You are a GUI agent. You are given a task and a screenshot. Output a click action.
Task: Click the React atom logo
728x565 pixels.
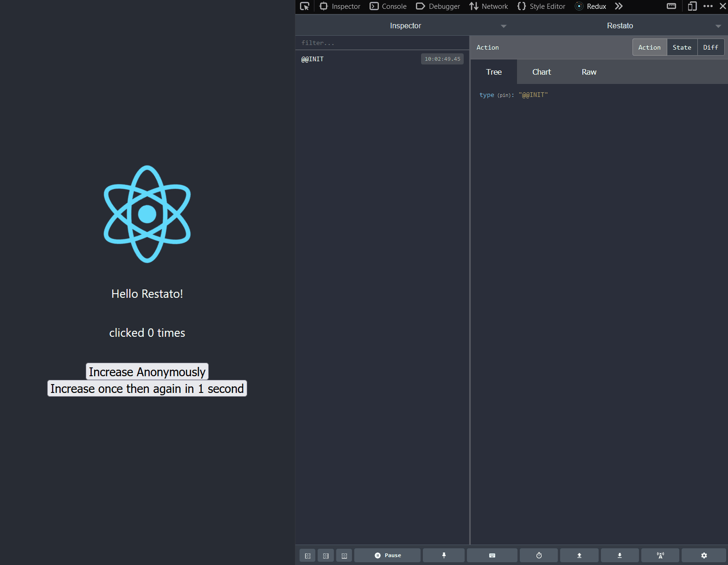[x=147, y=214]
